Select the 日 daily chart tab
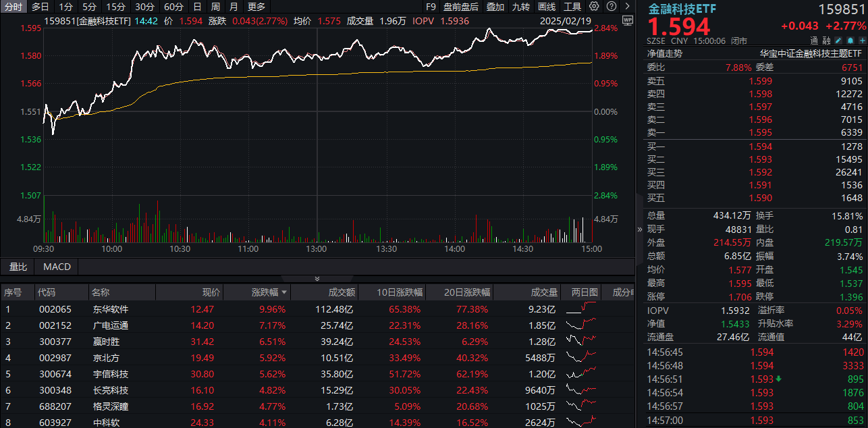Viewport: 868px width, 428px height. coord(196,6)
